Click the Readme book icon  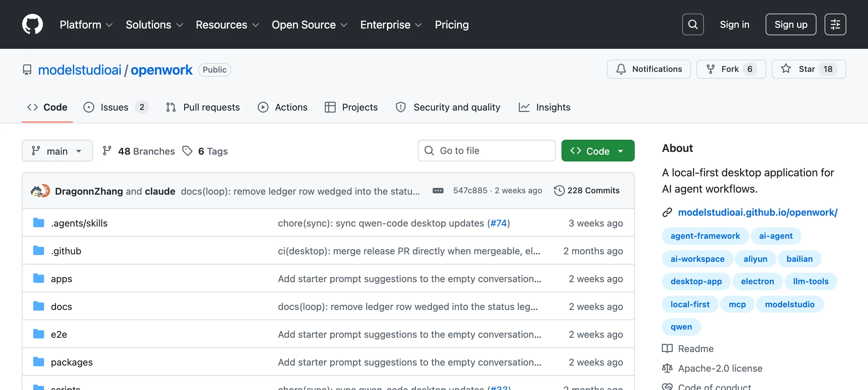667,349
